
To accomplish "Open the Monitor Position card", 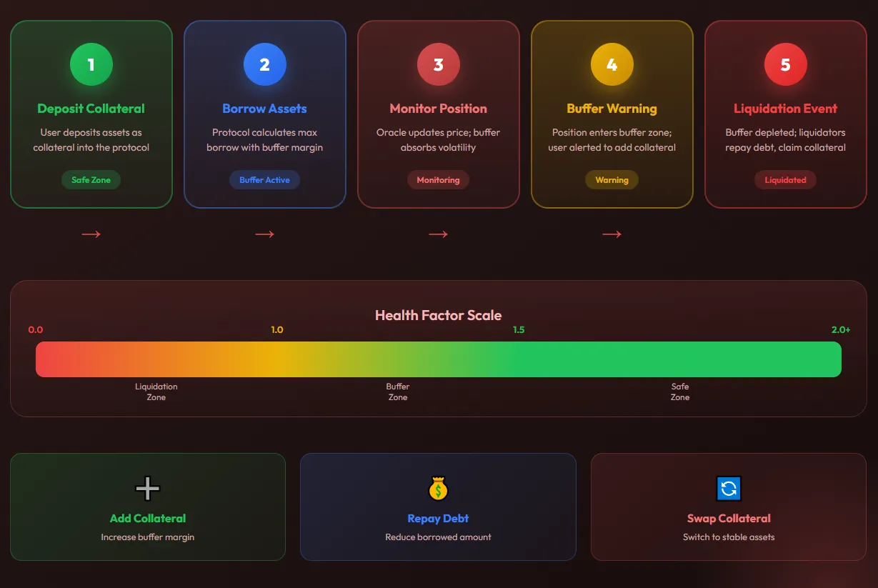I will (438, 114).
